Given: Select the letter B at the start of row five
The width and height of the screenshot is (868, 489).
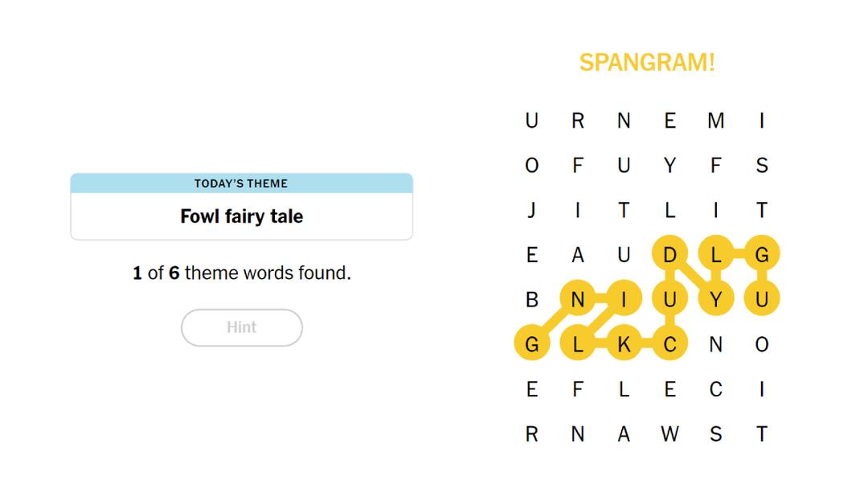Looking at the screenshot, I should pos(531,300).
